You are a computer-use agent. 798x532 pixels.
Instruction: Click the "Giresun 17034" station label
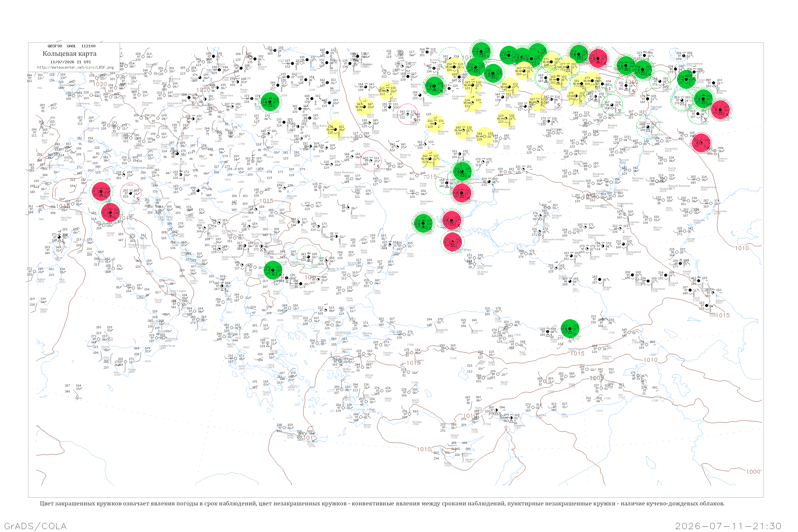(x=554, y=341)
